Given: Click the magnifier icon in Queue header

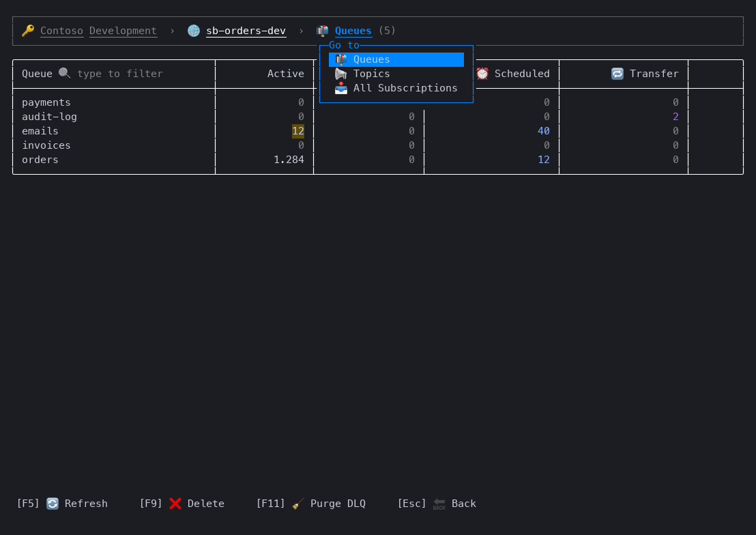Looking at the screenshot, I should (x=65, y=74).
